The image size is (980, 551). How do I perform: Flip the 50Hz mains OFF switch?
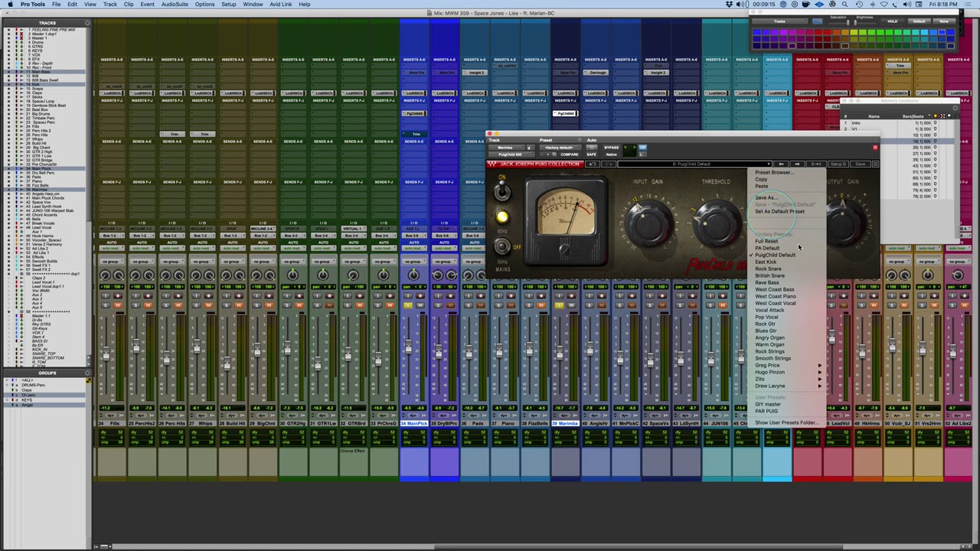tap(502, 246)
